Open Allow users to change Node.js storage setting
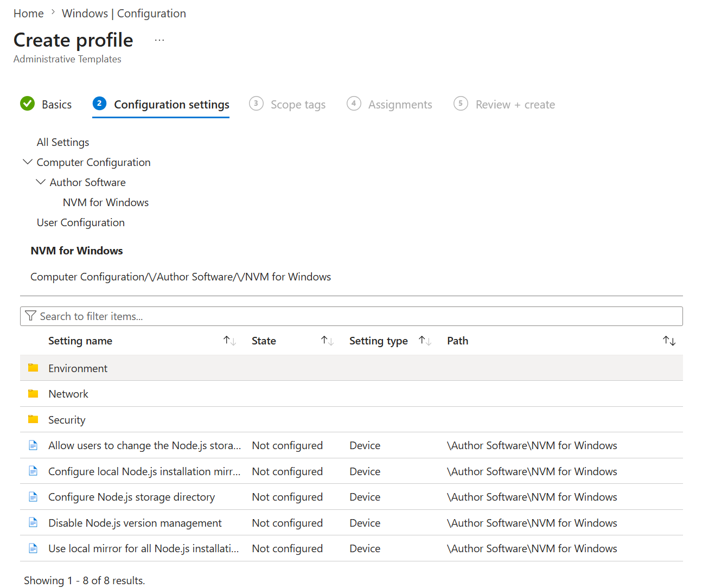Screen dimensions: 702x588 click(145, 445)
